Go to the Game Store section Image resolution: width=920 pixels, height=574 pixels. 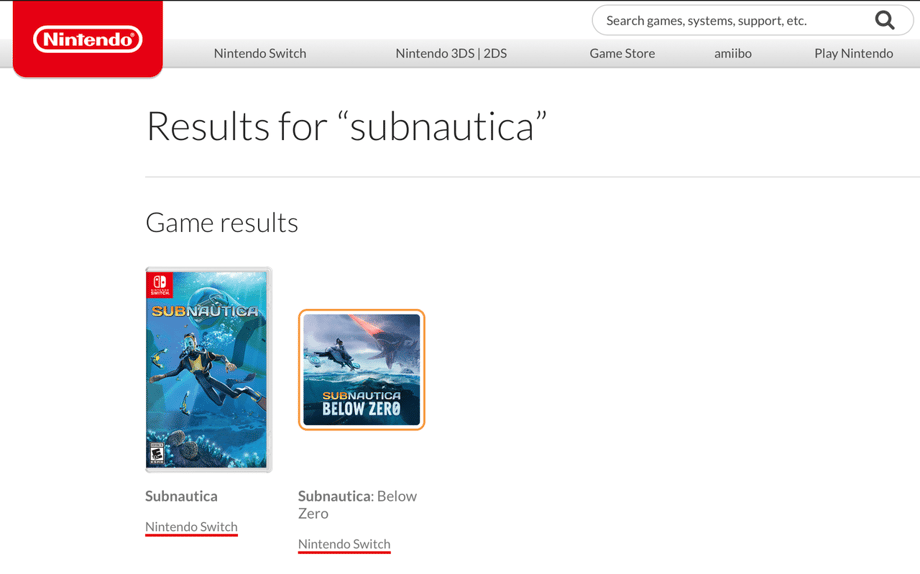coord(622,53)
